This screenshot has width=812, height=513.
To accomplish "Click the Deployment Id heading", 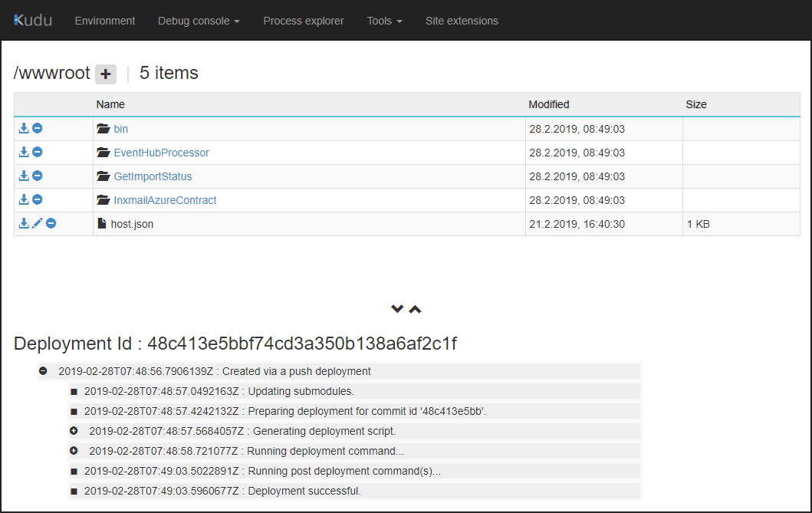I will [x=235, y=344].
